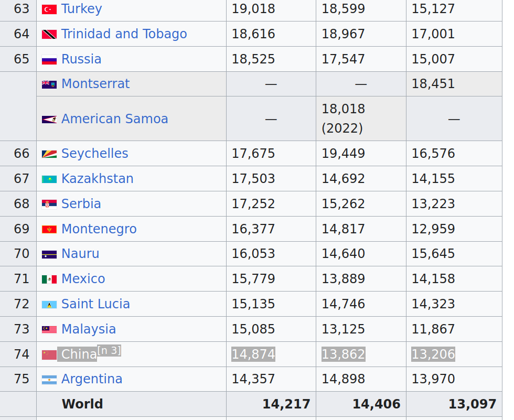Click the Nauru flag icon

(49, 254)
